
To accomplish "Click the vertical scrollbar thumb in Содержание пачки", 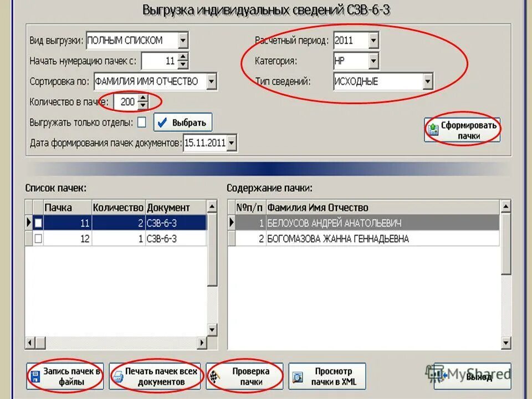I will (x=505, y=244).
